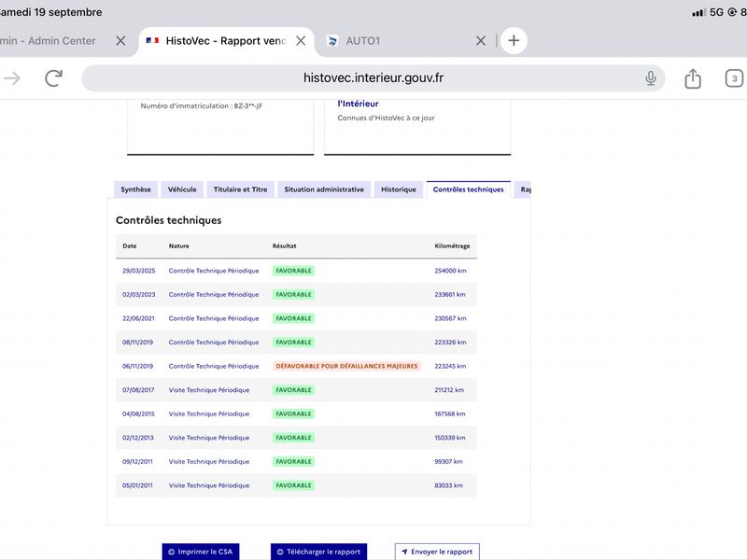Close the HistoVec tab
This screenshot has height=560, width=747.
301,41
